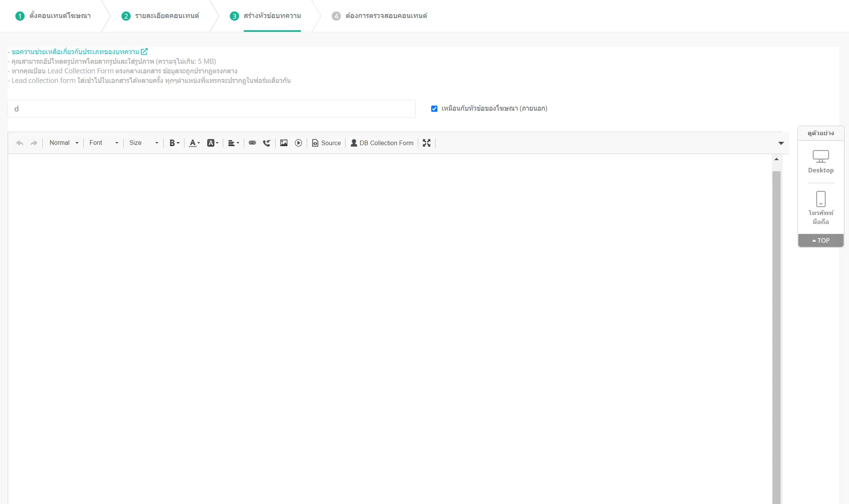Click the undo arrow in editor toolbar
This screenshot has width=849, height=504.
point(19,143)
